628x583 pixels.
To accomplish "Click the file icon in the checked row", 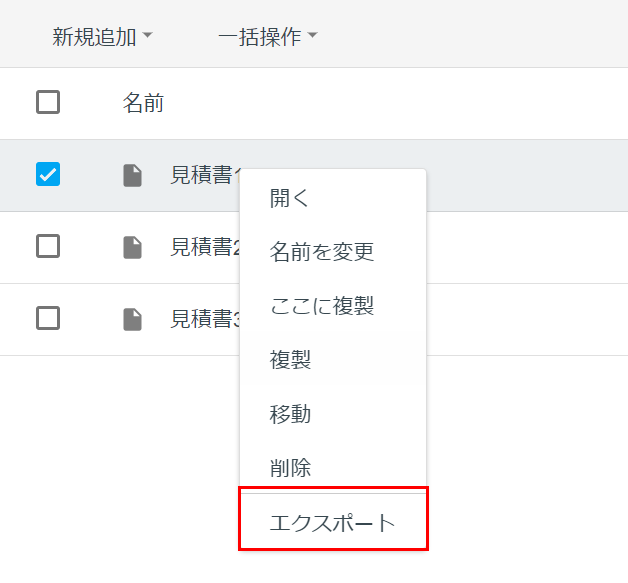I will 132,175.
